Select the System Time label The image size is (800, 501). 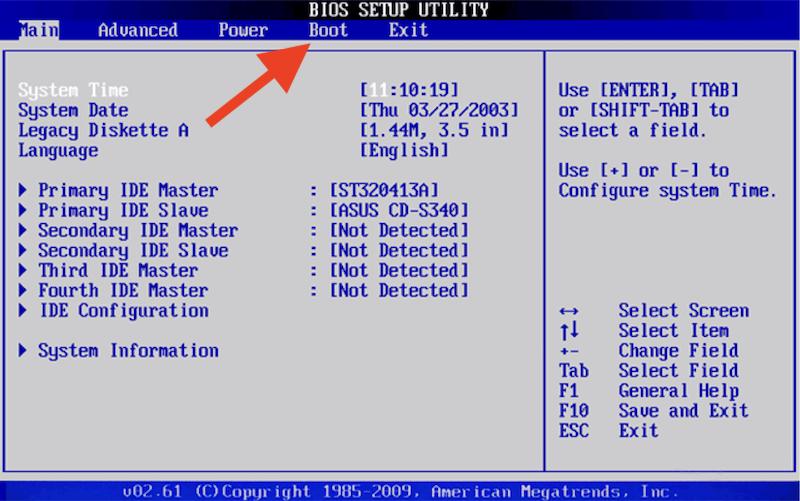pos(73,90)
